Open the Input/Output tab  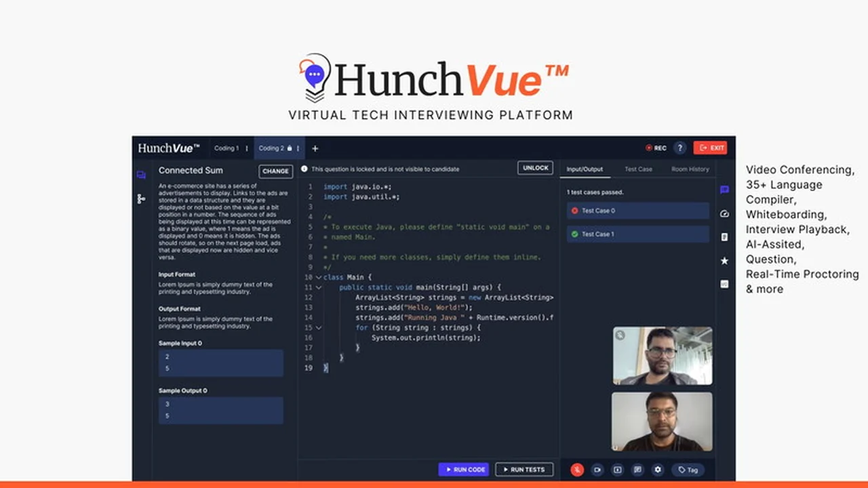(x=584, y=169)
